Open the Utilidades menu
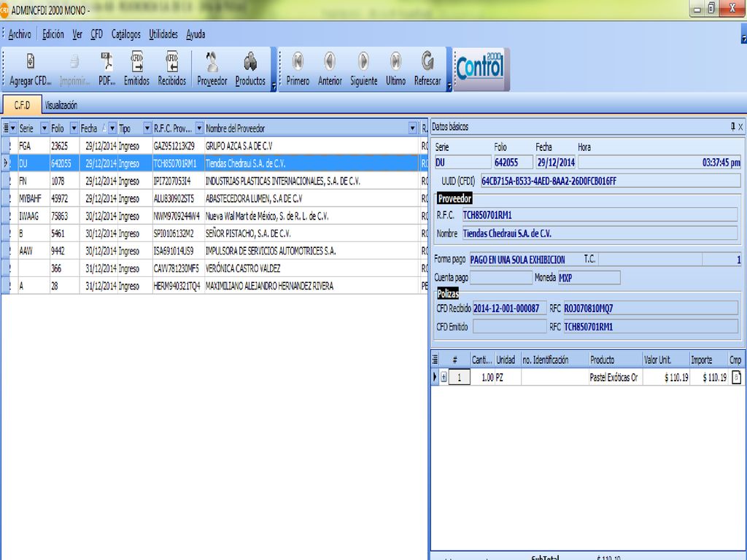The height and width of the screenshot is (560, 747). pos(163,34)
